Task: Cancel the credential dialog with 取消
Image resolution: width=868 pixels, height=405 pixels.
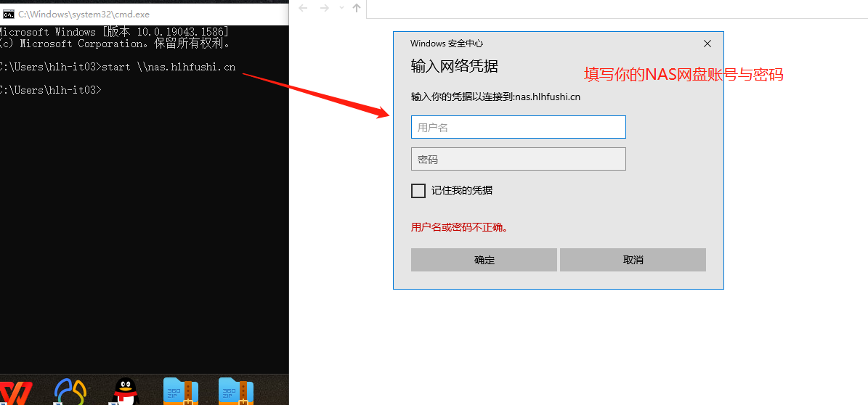Action: 633,260
